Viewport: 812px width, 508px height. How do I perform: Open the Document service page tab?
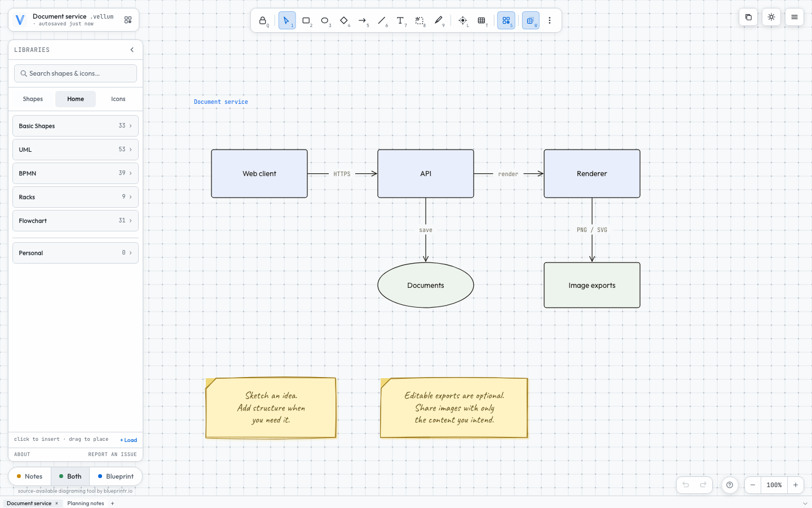(29, 503)
